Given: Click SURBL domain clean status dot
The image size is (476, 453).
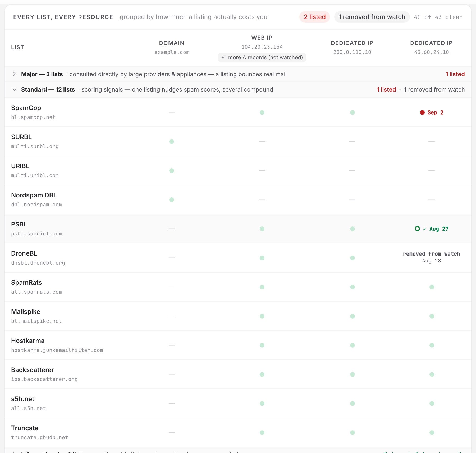Looking at the screenshot, I should click(172, 142).
